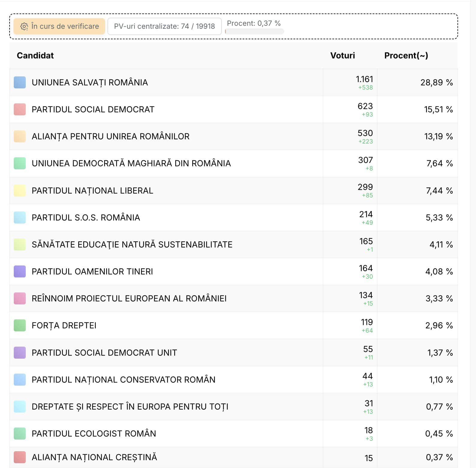Click the purple swatch for Partidul Social Democrat Unit

pos(20,353)
